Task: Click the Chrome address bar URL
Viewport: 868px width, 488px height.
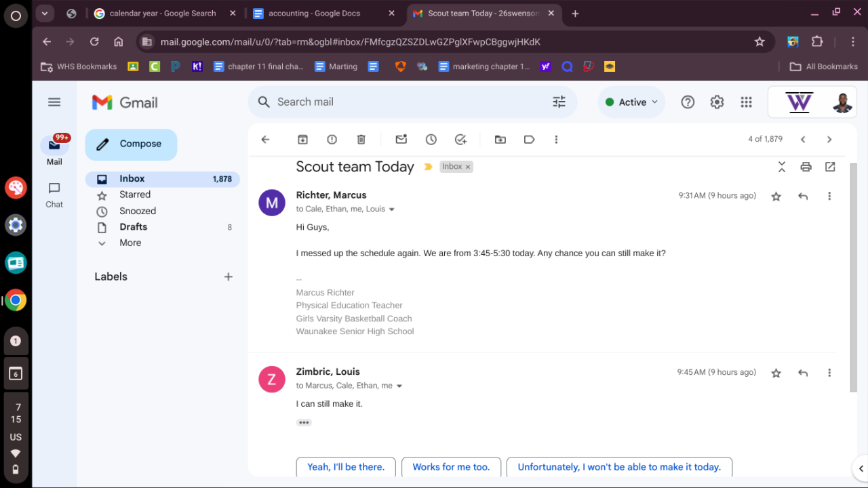Action: tap(350, 42)
